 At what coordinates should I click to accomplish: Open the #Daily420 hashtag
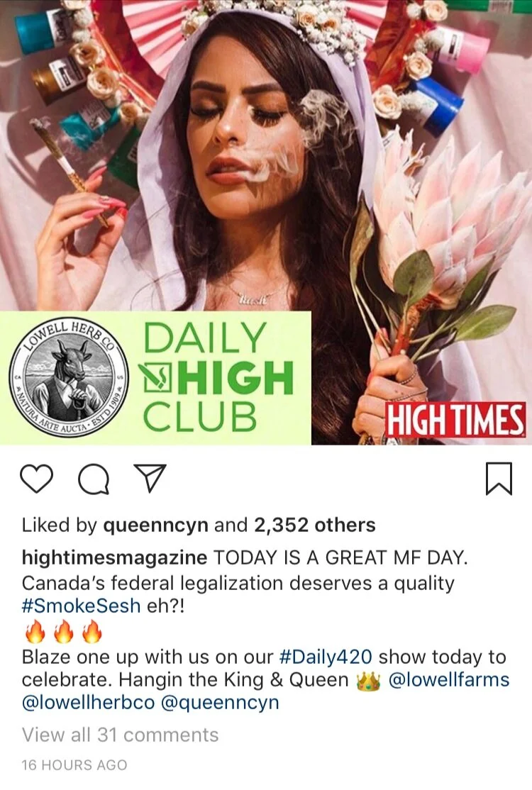(325, 657)
